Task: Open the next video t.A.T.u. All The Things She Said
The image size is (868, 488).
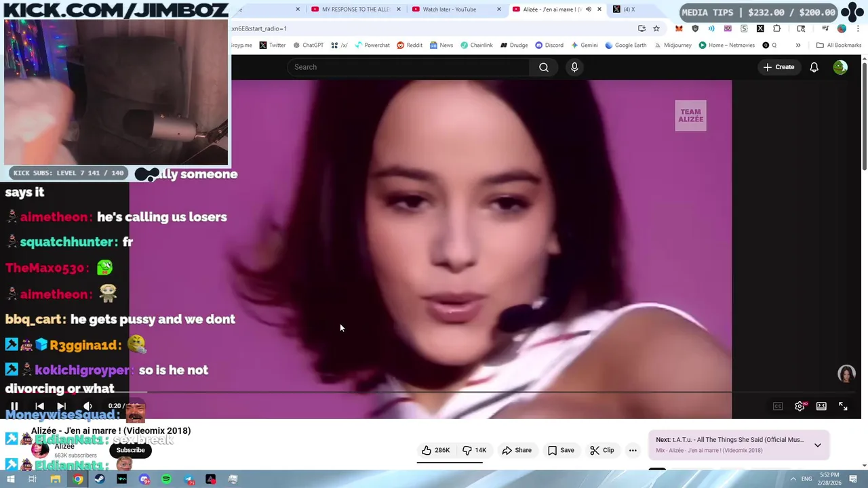Action: [730, 440]
